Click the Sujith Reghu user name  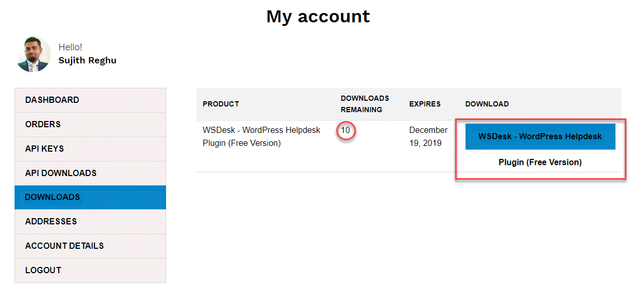pyautogui.click(x=87, y=61)
